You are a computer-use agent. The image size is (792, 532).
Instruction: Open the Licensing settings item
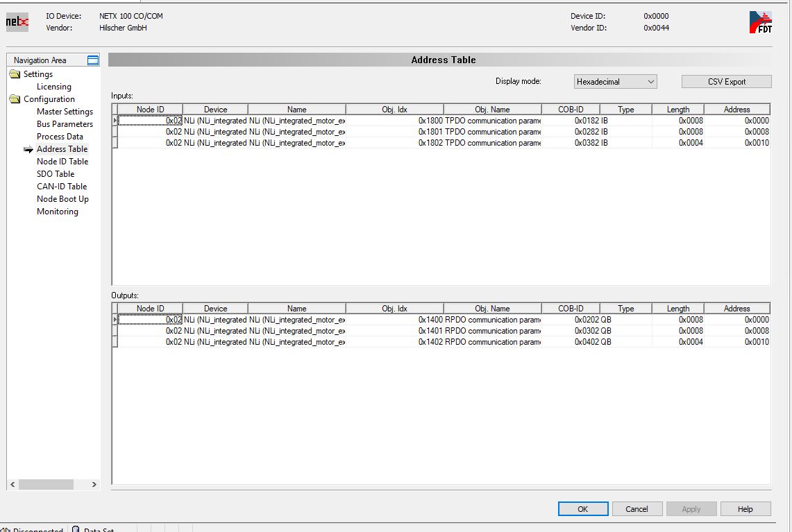point(54,87)
